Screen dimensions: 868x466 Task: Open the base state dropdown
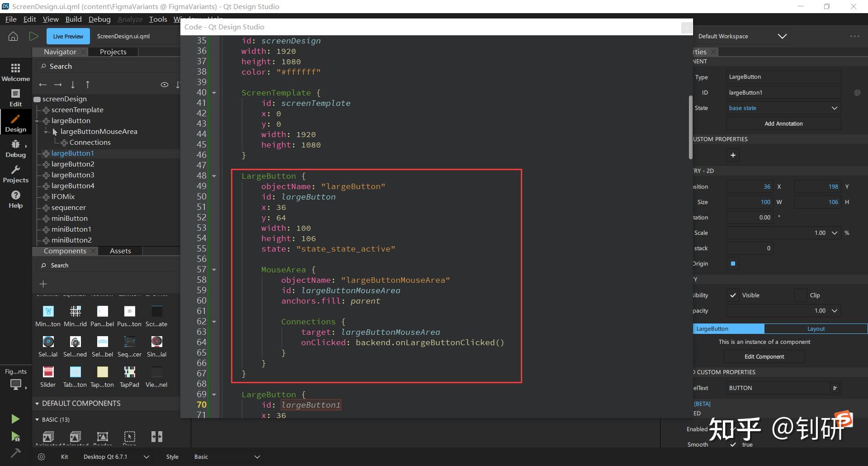coord(783,108)
